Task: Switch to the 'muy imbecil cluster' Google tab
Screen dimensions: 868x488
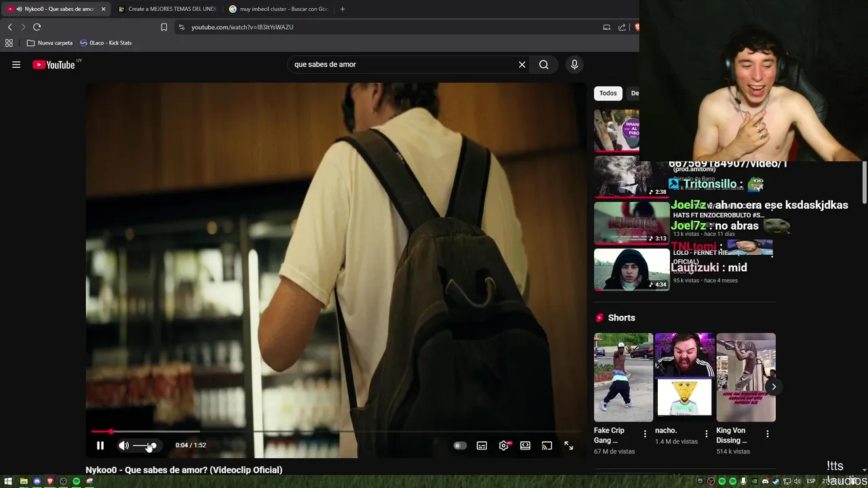Action: coord(278,9)
